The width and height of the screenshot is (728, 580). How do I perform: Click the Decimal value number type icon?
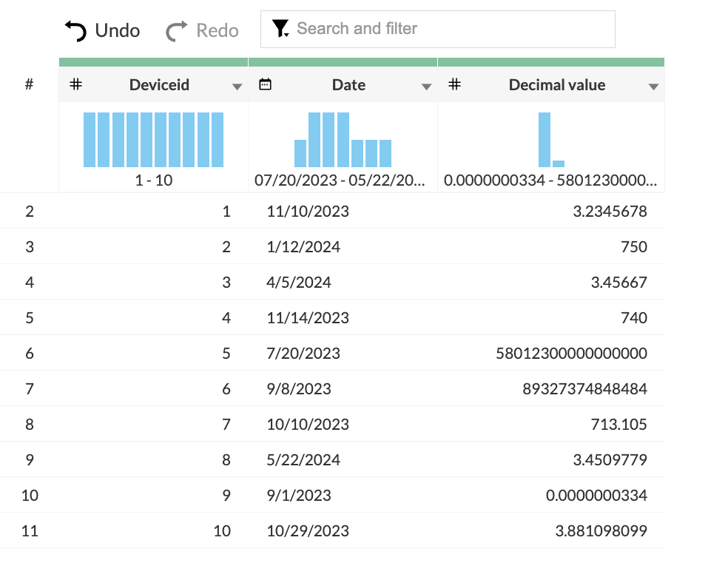(x=455, y=85)
